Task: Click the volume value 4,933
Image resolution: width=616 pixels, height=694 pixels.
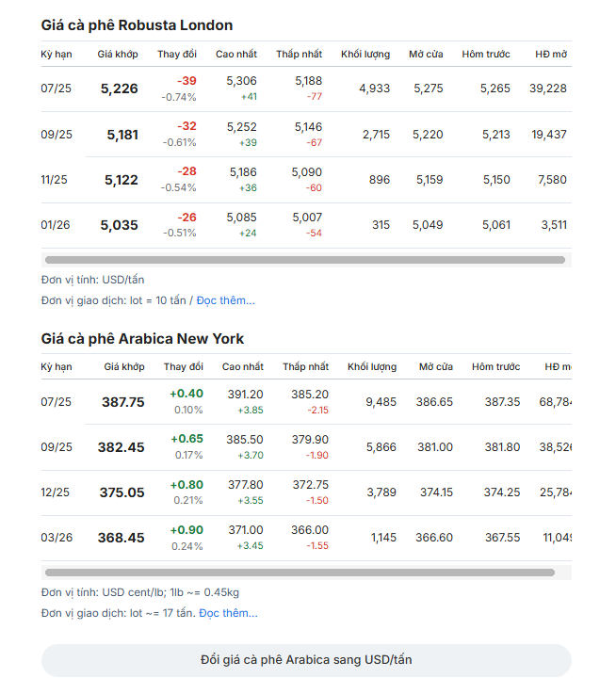Action: (x=375, y=89)
